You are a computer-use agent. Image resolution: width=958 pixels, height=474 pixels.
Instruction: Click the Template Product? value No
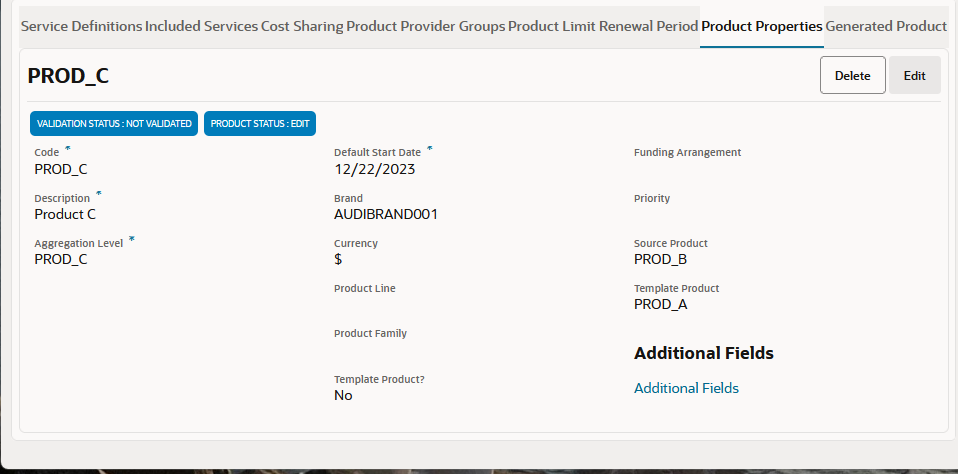(343, 395)
